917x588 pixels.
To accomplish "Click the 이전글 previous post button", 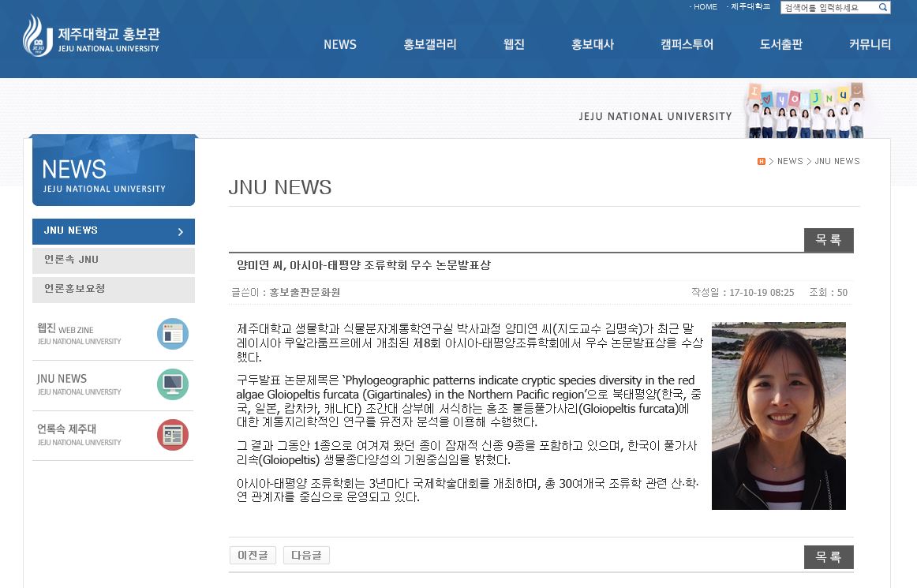I will pos(253,555).
